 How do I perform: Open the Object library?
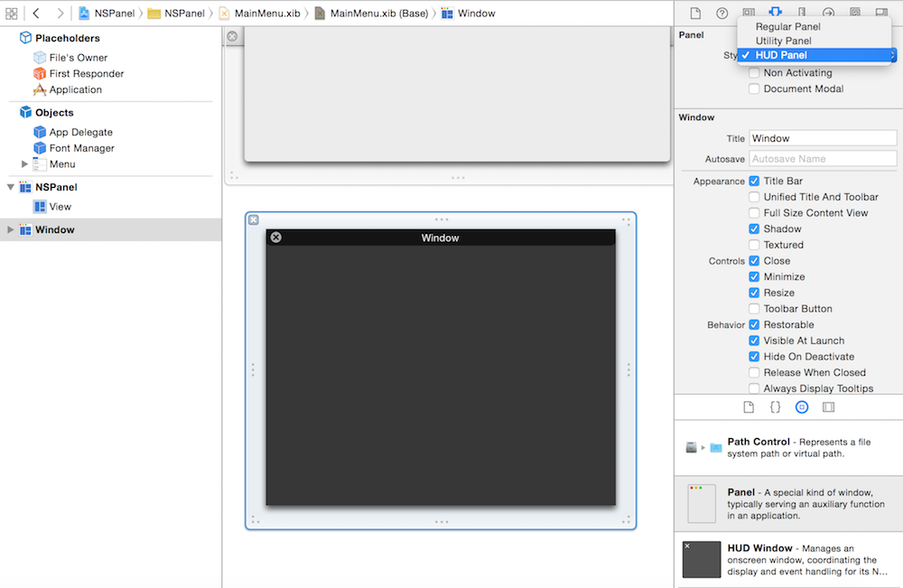(802, 406)
